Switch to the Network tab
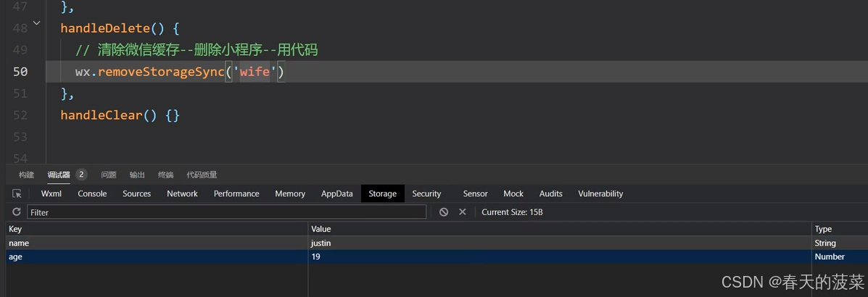The image size is (868, 297). (182, 193)
